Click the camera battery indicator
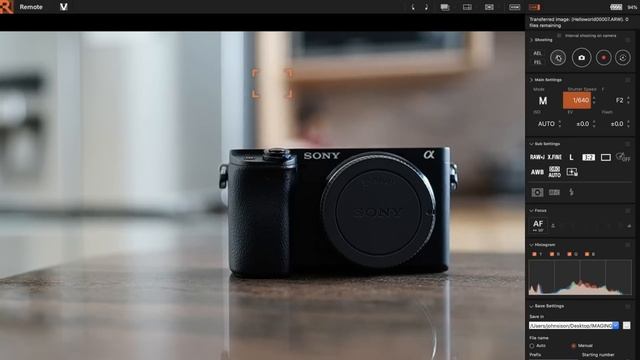This screenshot has height=360, width=640. [x=616, y=7]
